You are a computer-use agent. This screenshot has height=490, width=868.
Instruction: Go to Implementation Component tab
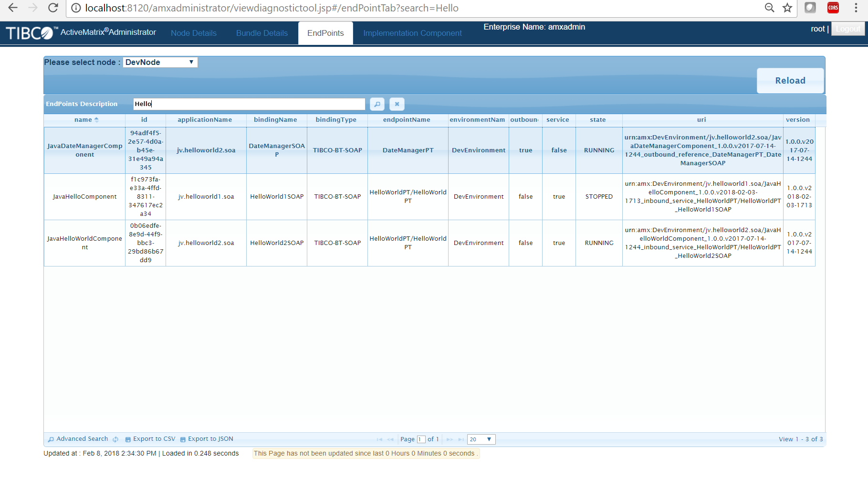click(x=412, y=33)
